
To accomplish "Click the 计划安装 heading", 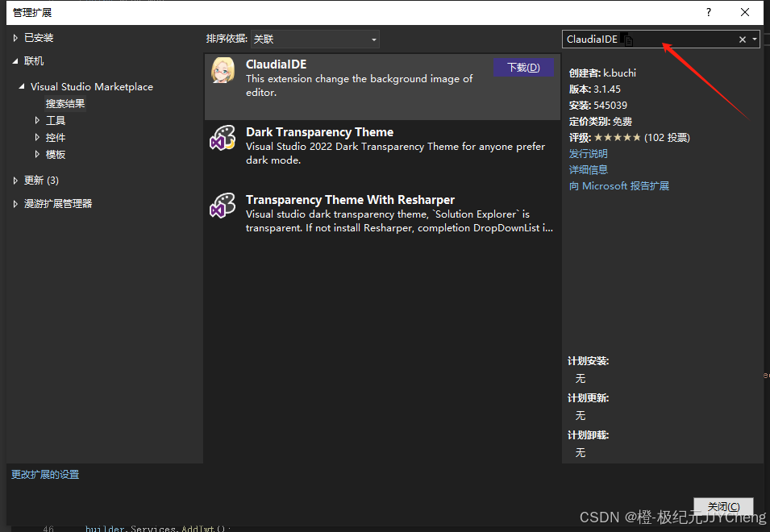I will (589, 361).
